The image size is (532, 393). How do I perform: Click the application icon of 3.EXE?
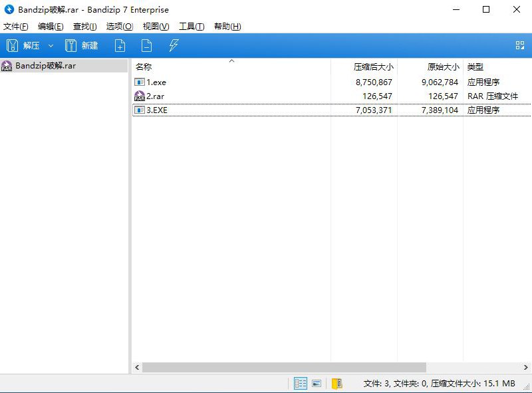[x=140, y=110]
